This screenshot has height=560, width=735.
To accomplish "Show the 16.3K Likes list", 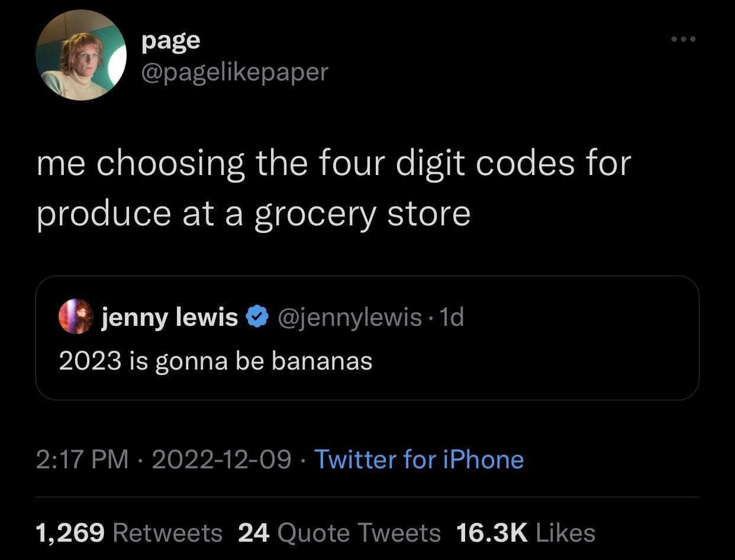I will point(526,533).
